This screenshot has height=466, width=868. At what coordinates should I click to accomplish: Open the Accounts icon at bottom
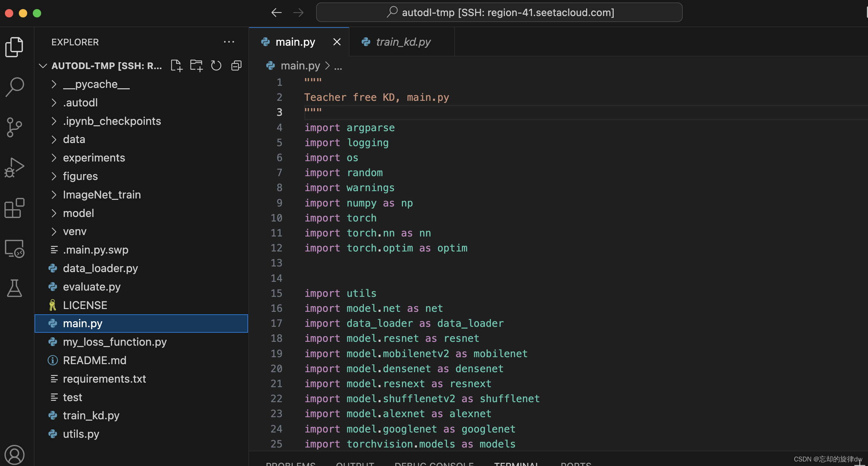pos(15,455)
